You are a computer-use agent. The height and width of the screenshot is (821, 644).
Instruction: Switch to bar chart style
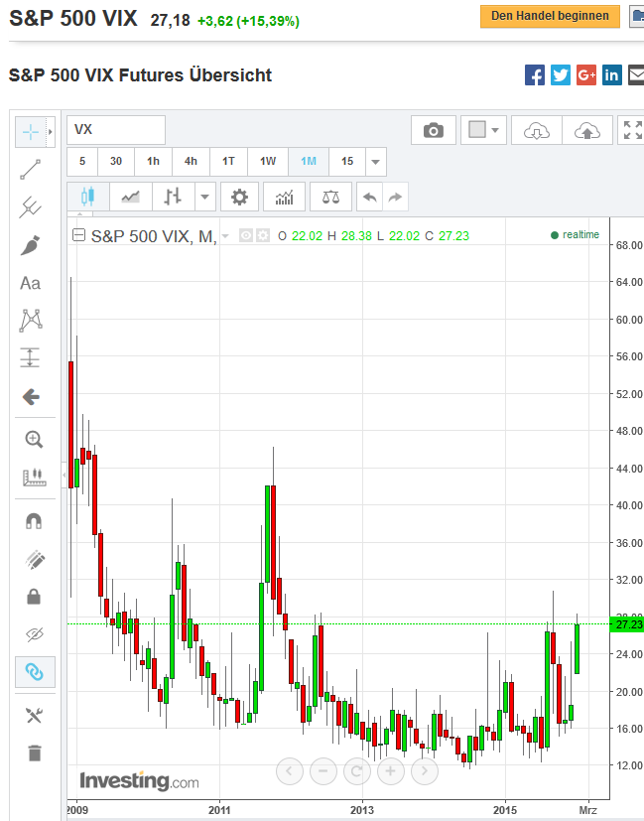[174, 197]
